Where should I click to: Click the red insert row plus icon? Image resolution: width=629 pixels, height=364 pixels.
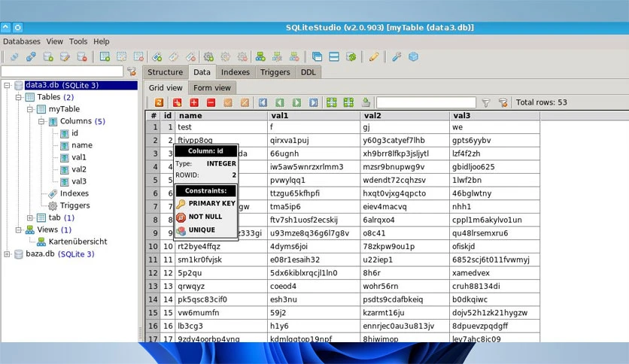194,102
